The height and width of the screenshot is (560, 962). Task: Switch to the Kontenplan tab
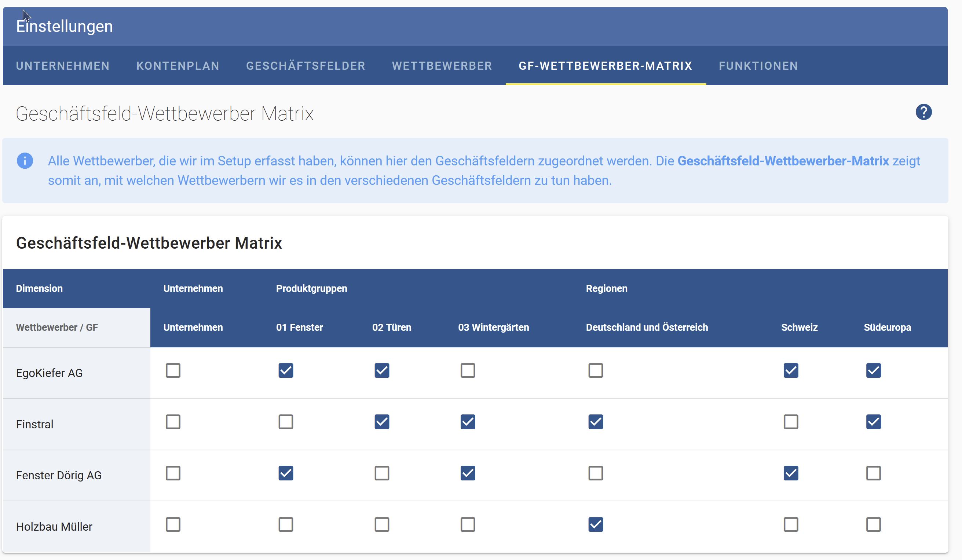[178, 66]
